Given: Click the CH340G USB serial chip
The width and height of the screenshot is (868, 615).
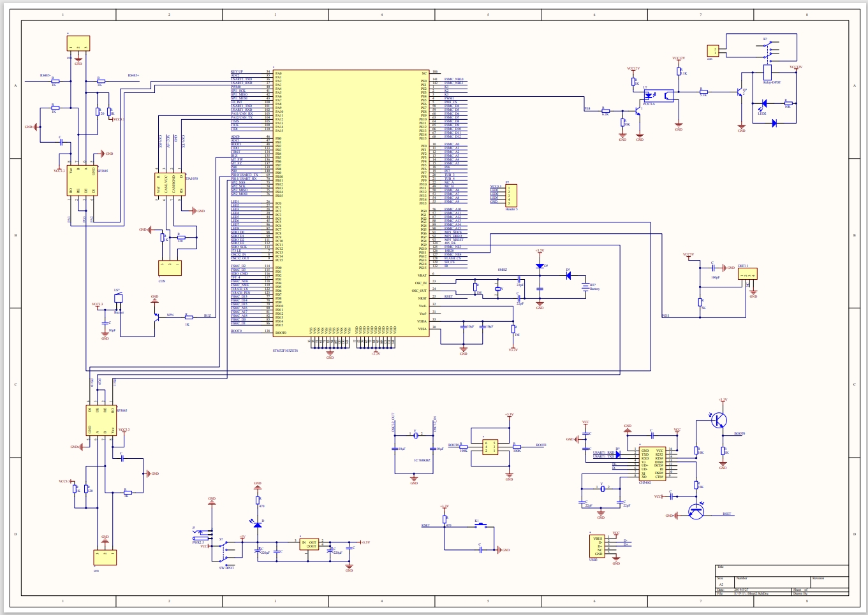Looking at the screenshot, I should 652,463.
